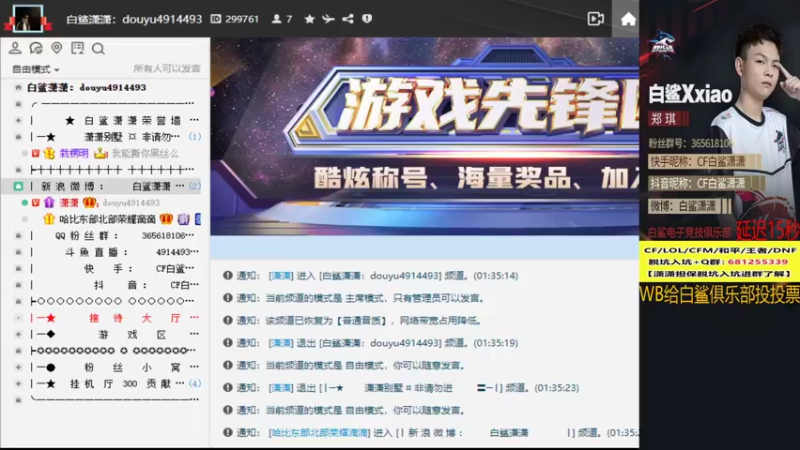Click the 延迟15秒 text on stream overlay

pyautogui.click(x=767, y=231)
